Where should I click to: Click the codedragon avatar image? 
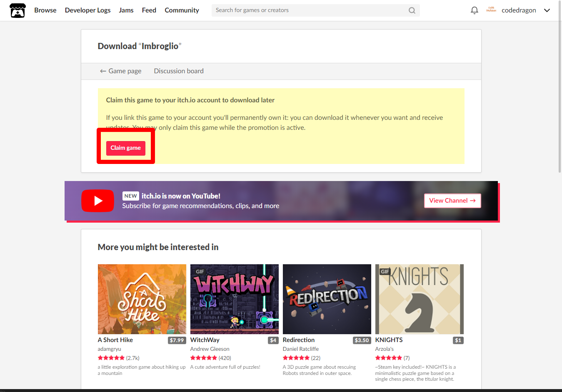tap(491, 10)
